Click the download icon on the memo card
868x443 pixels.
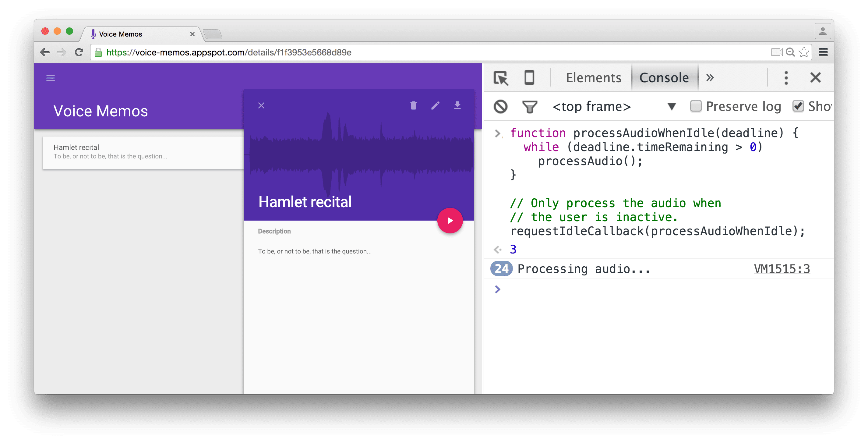coord(457,106)
